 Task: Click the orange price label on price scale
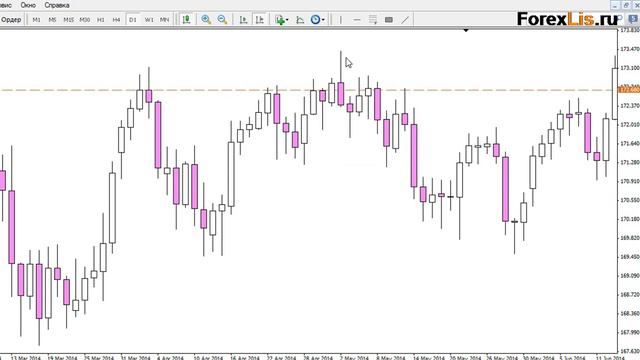click(629, 89)
